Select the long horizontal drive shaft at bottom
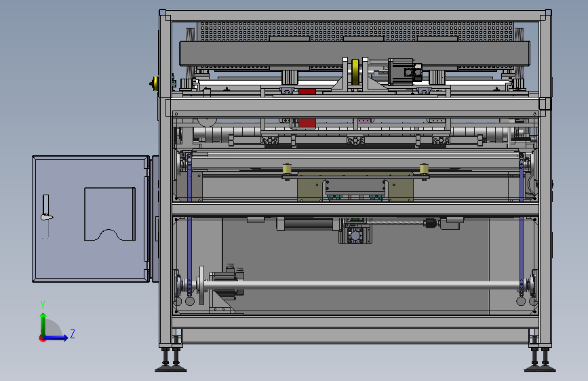Image resolution: width=588 pixels, height=381 pixels. [x=362, y=285]
